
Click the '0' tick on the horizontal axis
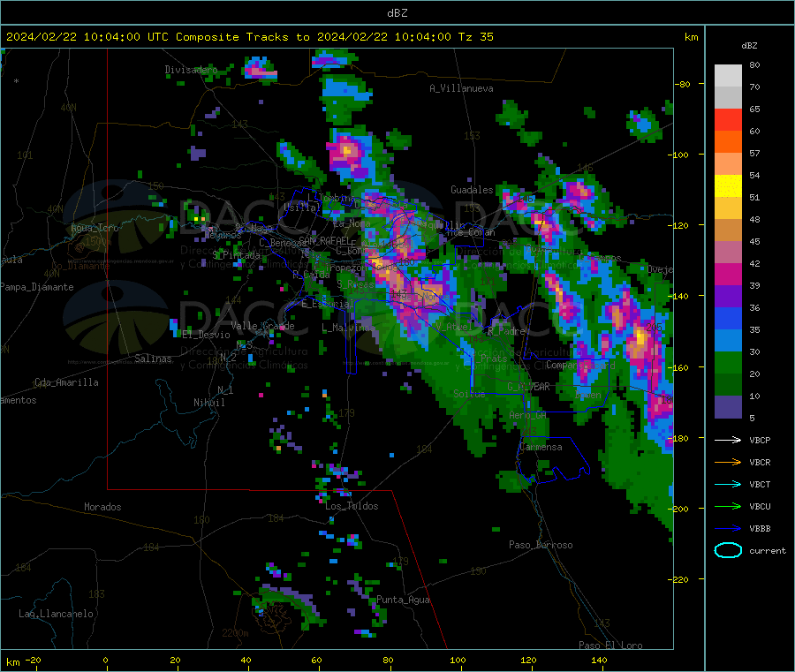(105, 660)
